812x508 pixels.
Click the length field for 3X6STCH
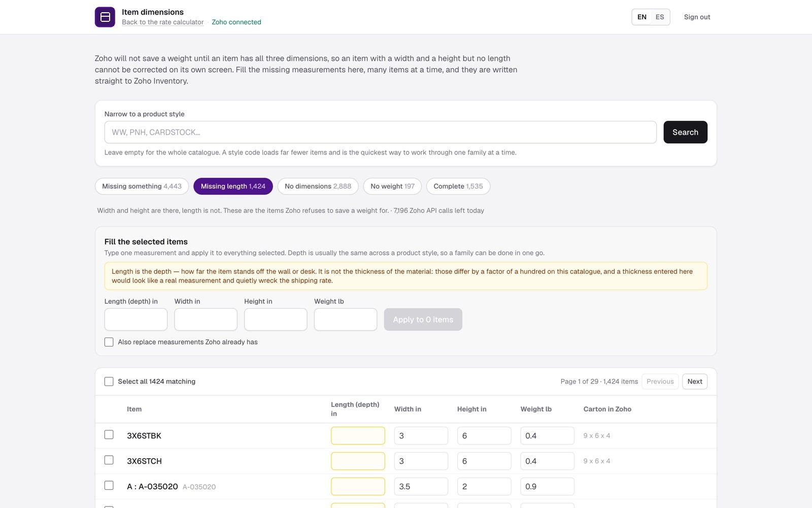[x=358, y=461]
